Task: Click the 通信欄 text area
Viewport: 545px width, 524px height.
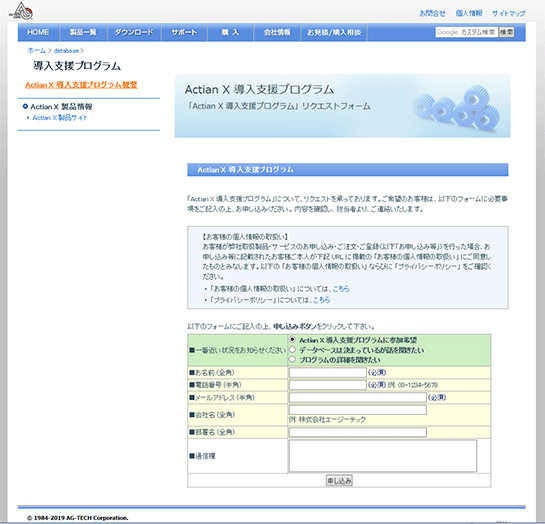Action: pos(383,456)
